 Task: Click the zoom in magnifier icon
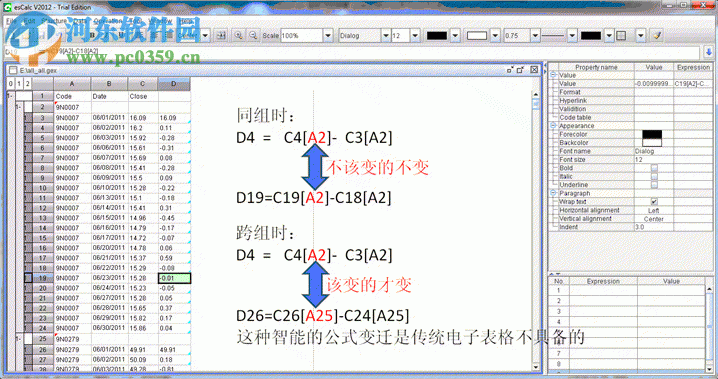(238, 35)
